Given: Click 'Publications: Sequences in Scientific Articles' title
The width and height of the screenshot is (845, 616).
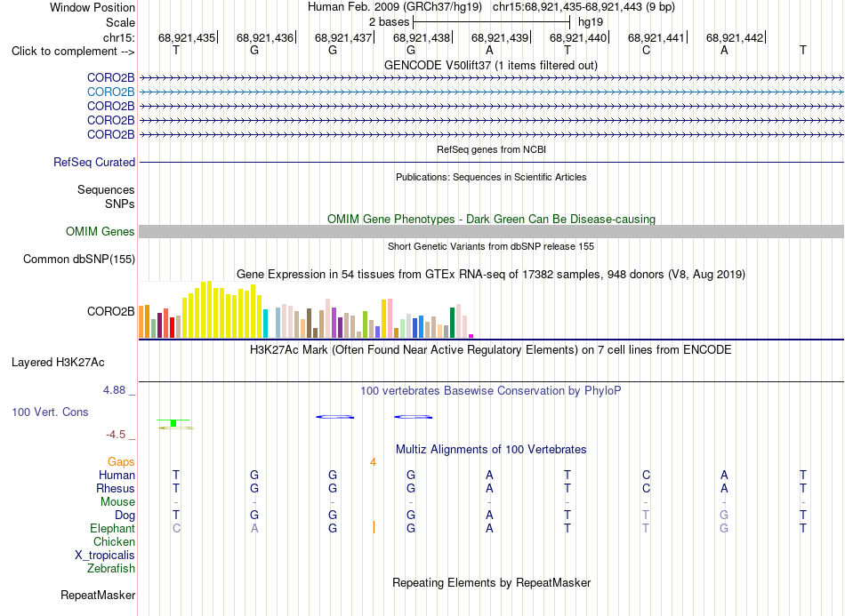Looking at the screenshot, I should pos(491,177).
